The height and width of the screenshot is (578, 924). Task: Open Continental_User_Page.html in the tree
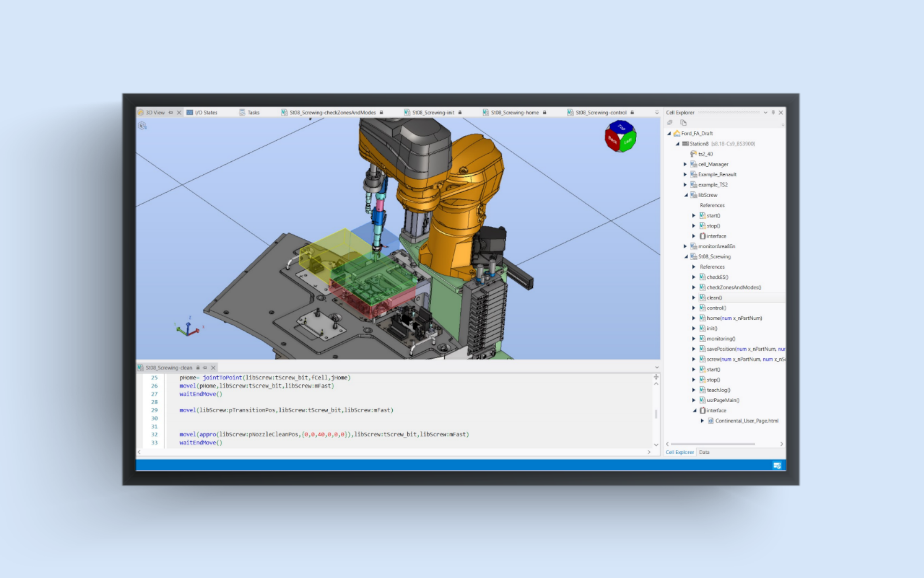tap(746, 421)
